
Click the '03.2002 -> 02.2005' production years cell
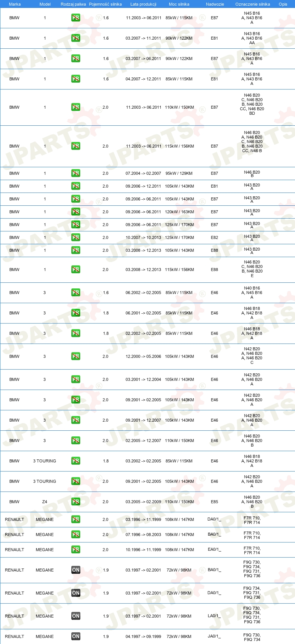[143, 461]
